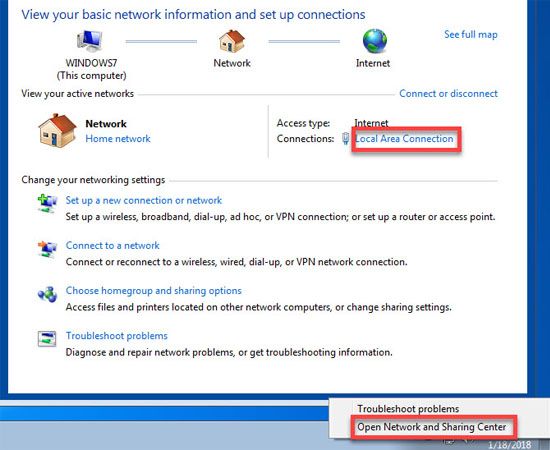Select Open Network and Sharing Center menu item

[x=432, y=427]
